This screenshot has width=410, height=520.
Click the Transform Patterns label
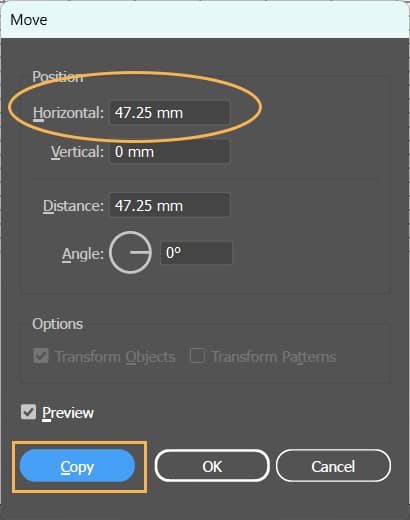274,357
